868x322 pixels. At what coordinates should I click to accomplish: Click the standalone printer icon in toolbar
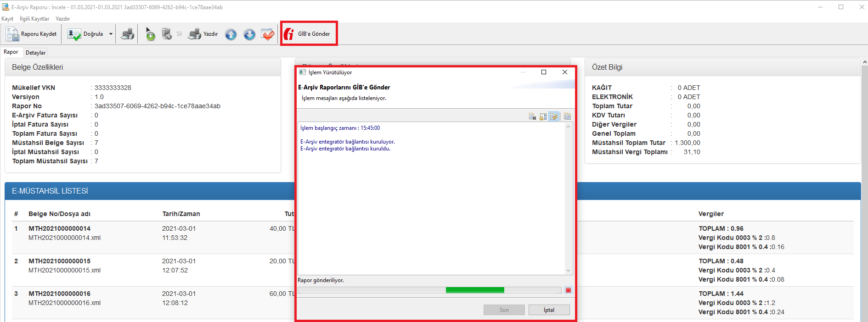(x=127, y=34)
